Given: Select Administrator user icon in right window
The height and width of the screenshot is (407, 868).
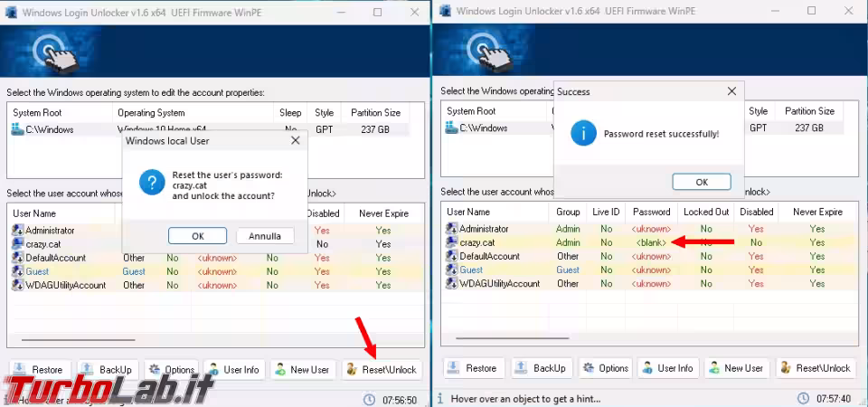Looking at the screenshot, I should point(452,229).
